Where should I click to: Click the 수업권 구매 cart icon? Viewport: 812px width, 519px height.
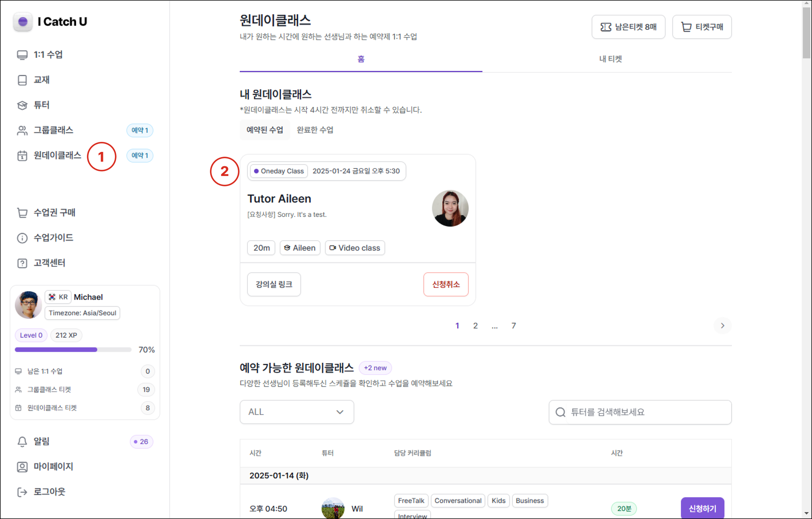[x=22, y=213]
